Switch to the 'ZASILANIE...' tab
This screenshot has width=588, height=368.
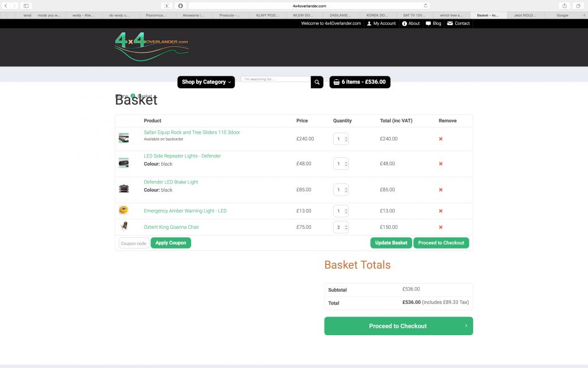coord(340,15)
